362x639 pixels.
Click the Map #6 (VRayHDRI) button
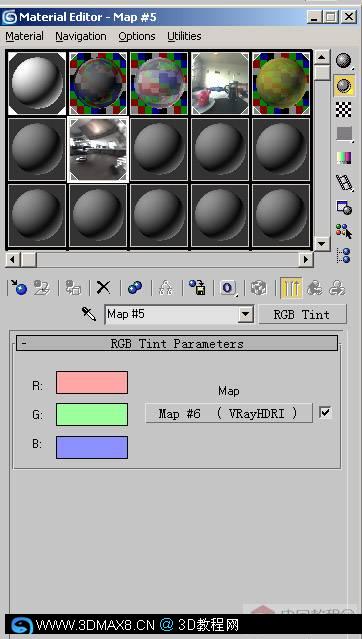click(x=229, y=413)
